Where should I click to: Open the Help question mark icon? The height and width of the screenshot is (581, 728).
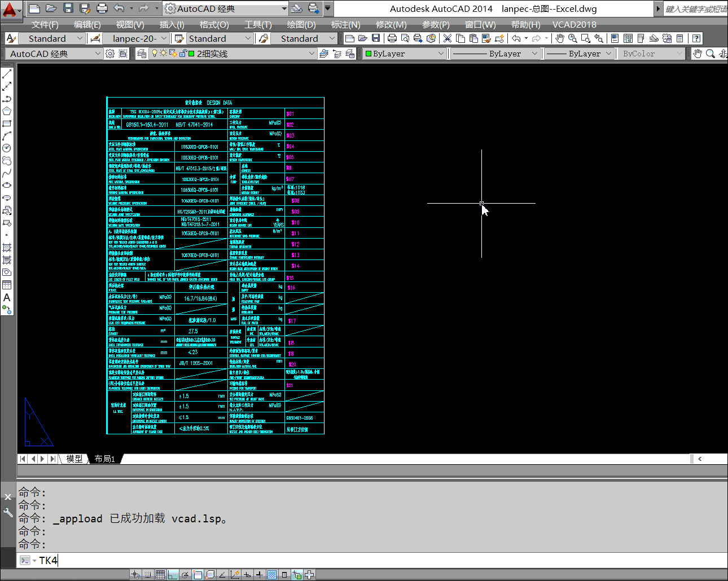pos(696,38)
